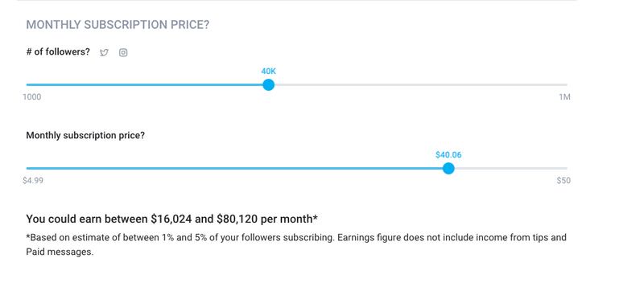Click the Instagram camera icon
This screenshot has width=644, height=295.
point(123,52)
